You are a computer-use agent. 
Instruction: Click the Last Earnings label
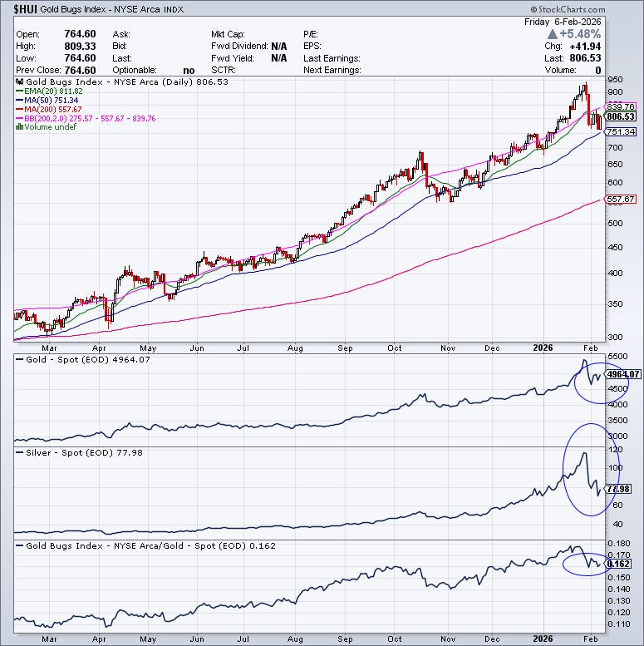[332, 58]
